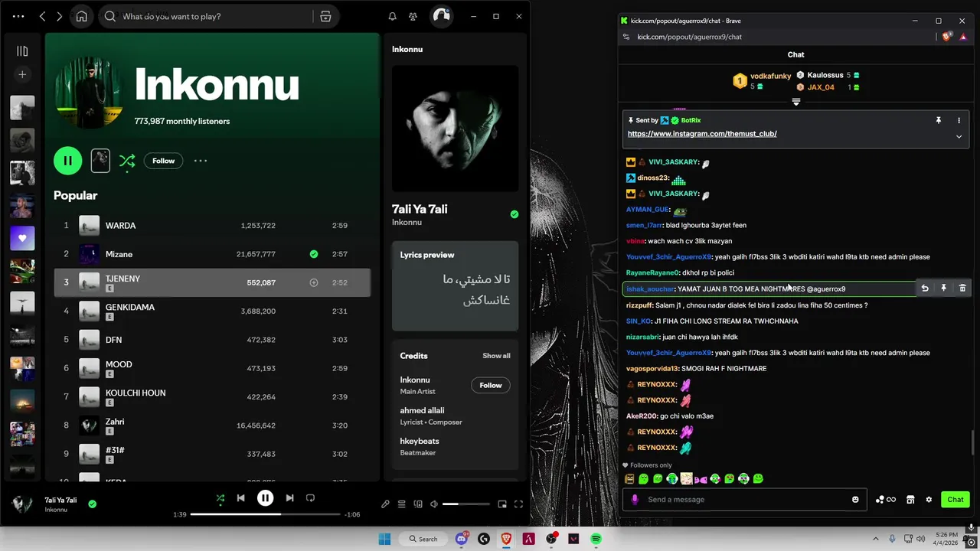The height and width of the screenshot is (551, 980).
Task: Open Browse icon in Spotify search bar
Action: (325, 16)
